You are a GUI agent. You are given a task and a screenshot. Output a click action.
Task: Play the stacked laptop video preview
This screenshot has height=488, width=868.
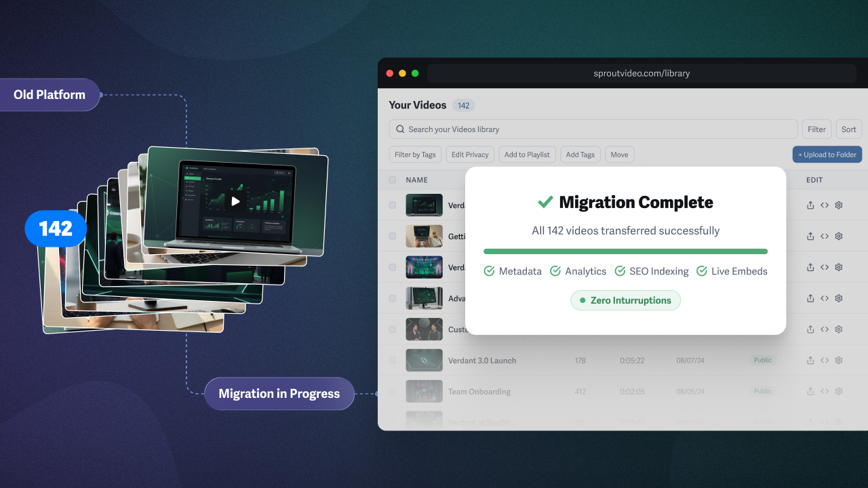[x=235, y=201]
